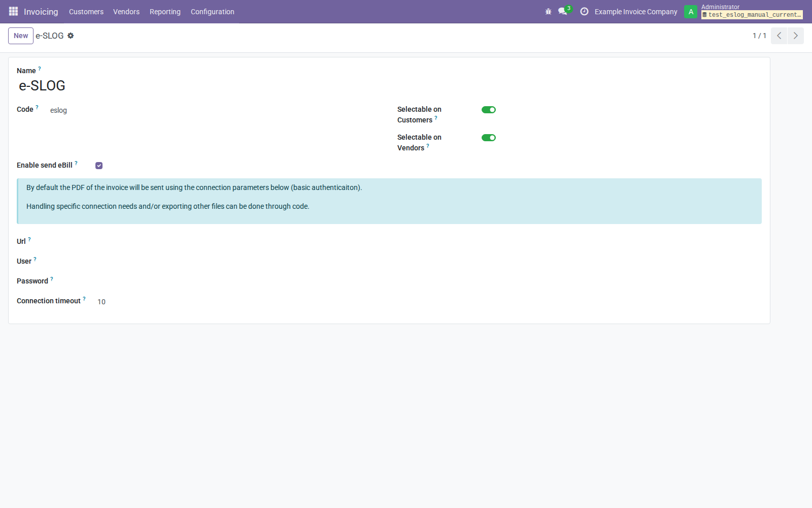Show help tooltip for Name field
This screenshot has width=812, height=508.
point(39,69)
